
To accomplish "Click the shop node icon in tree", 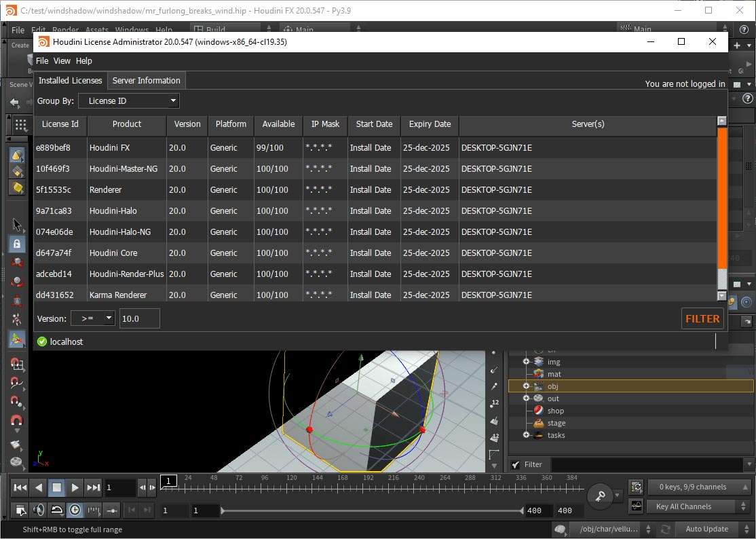I will point(539,411).
